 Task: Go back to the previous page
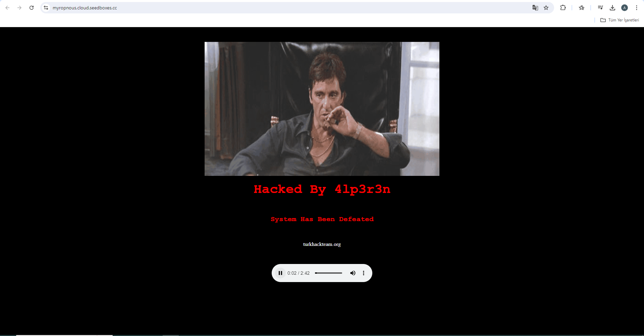(x=7, y=8)
